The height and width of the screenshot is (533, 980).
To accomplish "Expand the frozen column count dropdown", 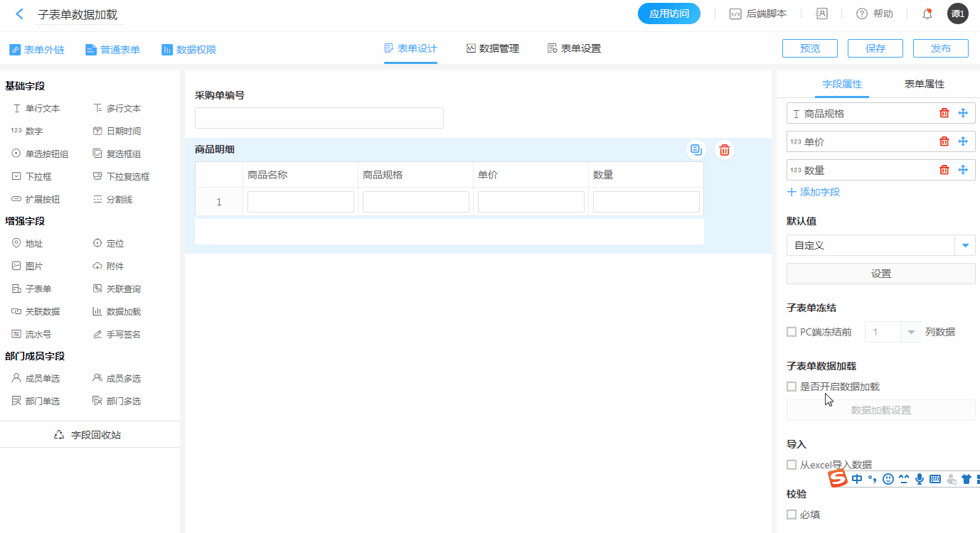I will 910,332.
